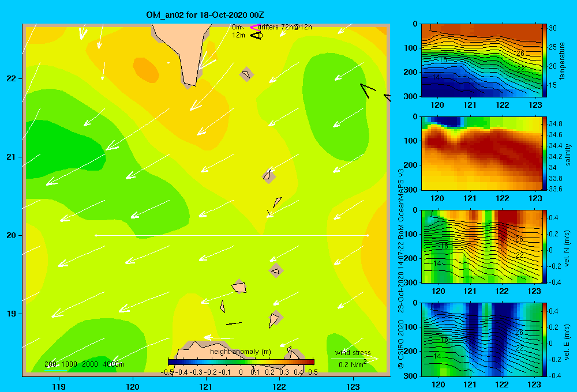577x392 pixels.
Task: Click the black drifter arrowhead near 123E 22N
Action: click(367, 90)
